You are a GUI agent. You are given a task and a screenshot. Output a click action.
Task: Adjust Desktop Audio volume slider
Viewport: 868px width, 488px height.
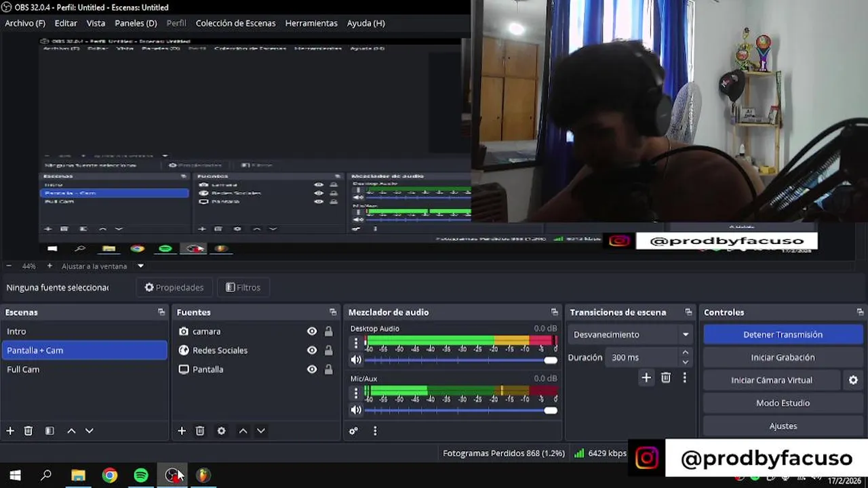click(460, 360)
